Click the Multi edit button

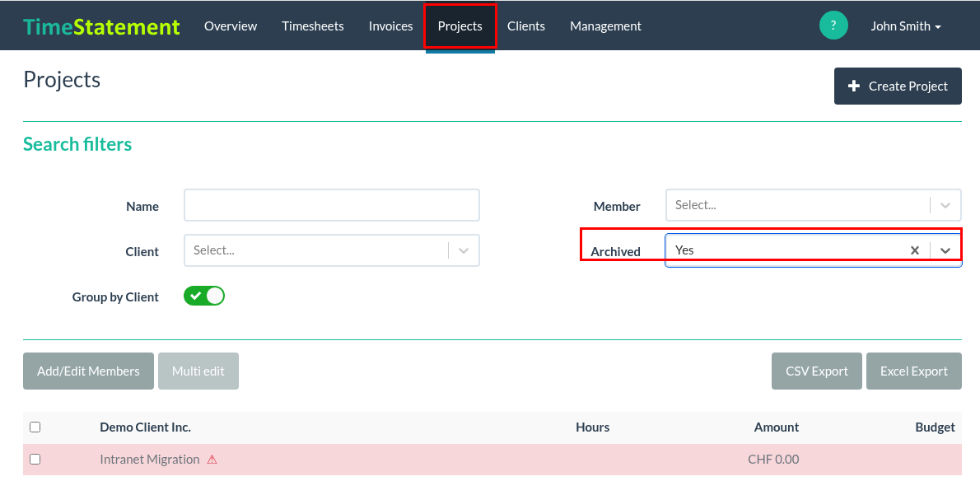coord(198,371)
